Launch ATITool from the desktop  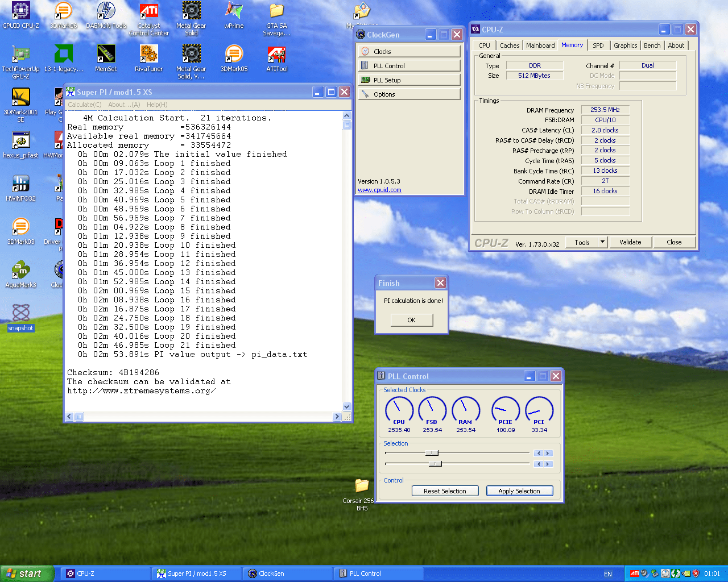pyautogui.click(x=276, y=59)
